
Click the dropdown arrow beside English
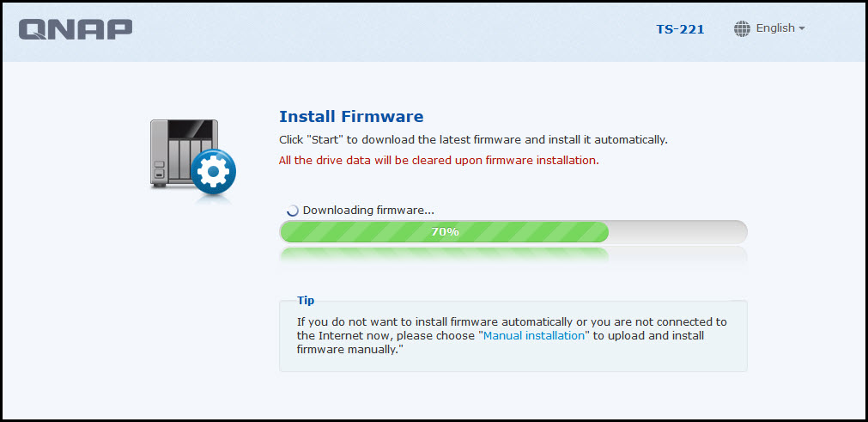coord(802,29)
